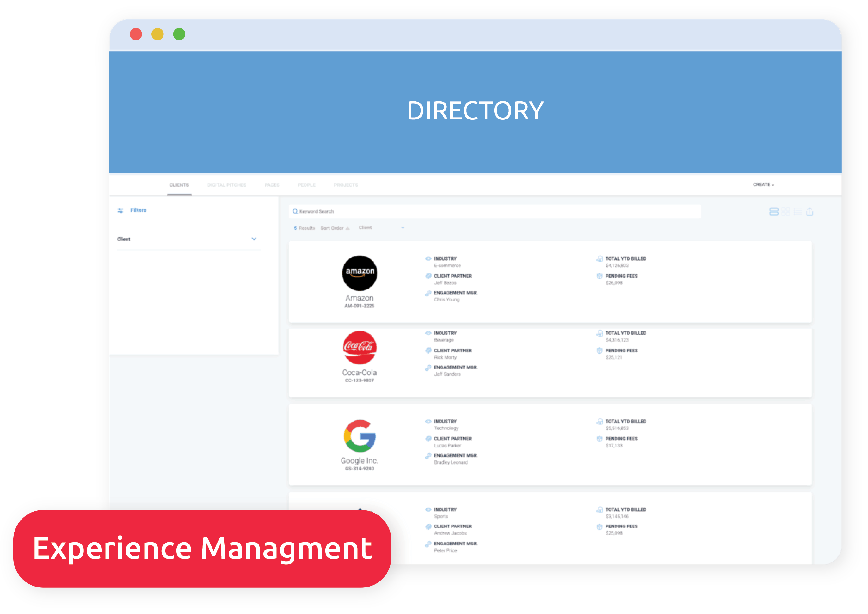Image resolution: width=868 pixels, height=614 pixels.
Task: Select Bradley Leonard engagement manager
Action: tap(451, 462)
